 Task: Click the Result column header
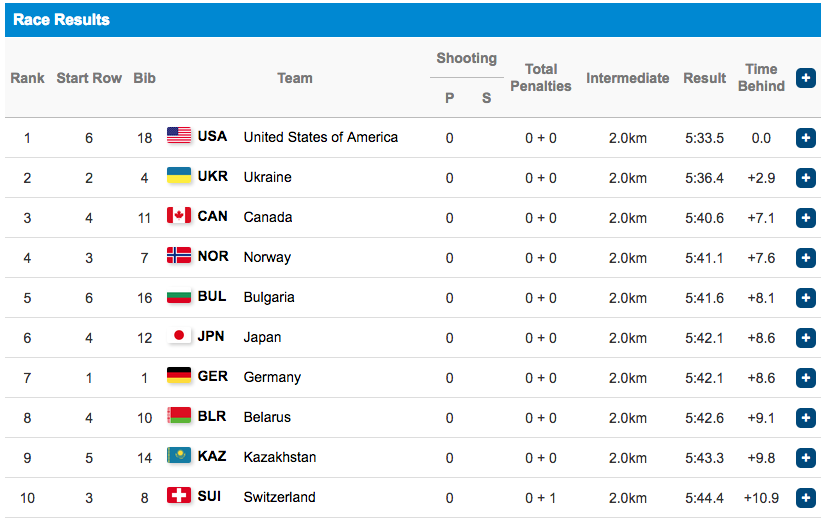pos(704,78)
